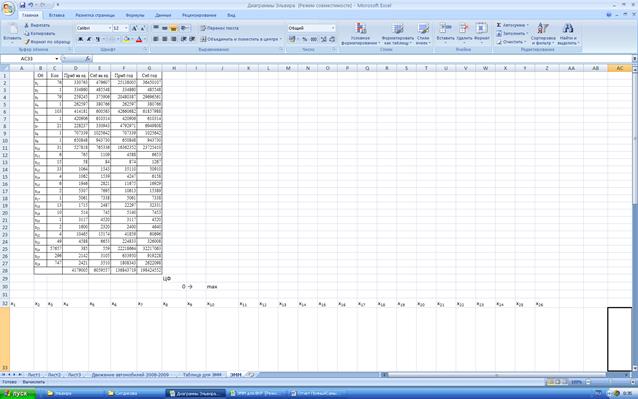Apply the fill color bucket
Image resolution: width=638 pixels, height=399 pixels.
click(x=126, y=39)
